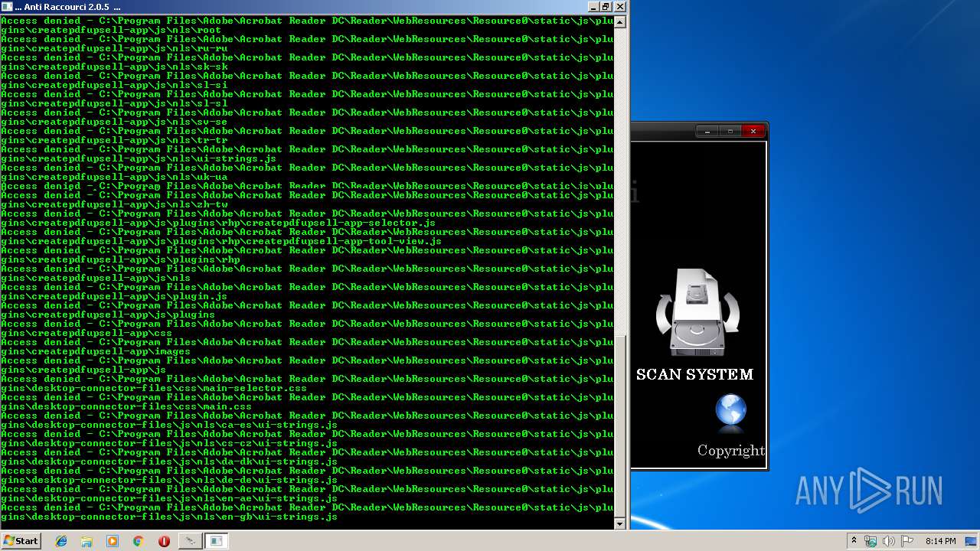Launch Google Chrome from taskbar
This screenshot has width=980, height=551.
[138, 541]
